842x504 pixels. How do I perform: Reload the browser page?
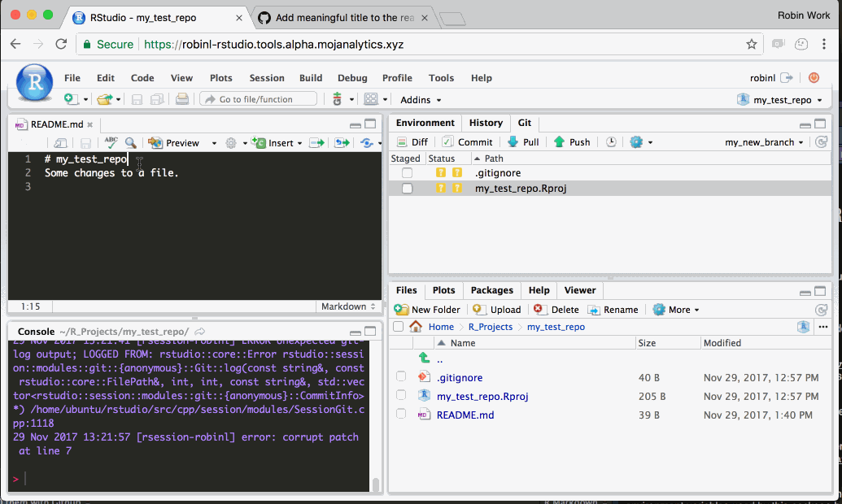pos(61,44)
